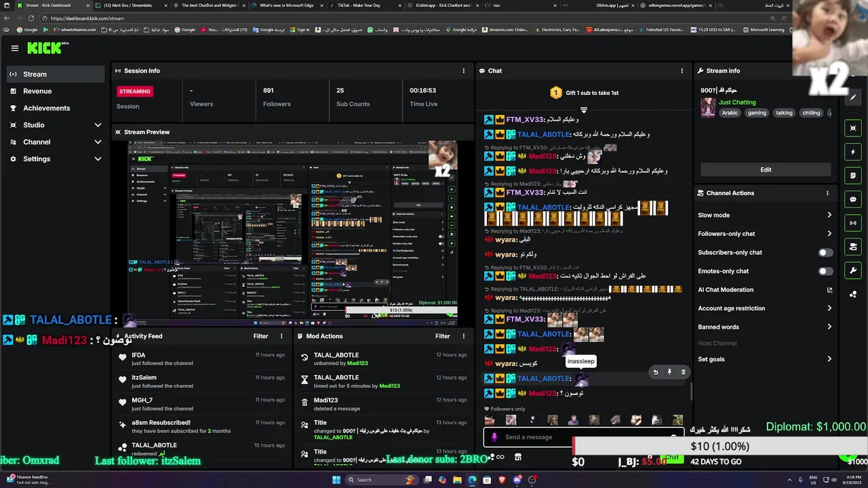The image size is (868, 488).
Task: Open Microsoft Edge from taskbar
Action: click(472, 480)
